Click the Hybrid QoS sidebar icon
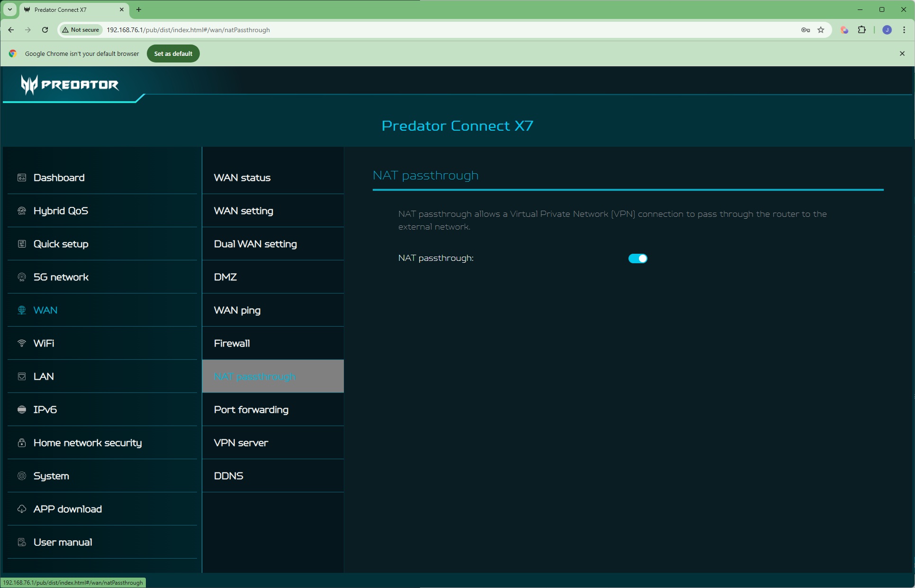 point(22,211)
